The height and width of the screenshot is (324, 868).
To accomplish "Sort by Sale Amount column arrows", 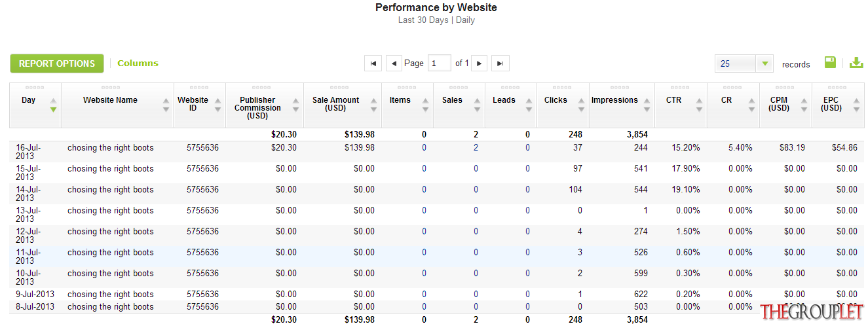I will 374,105.
